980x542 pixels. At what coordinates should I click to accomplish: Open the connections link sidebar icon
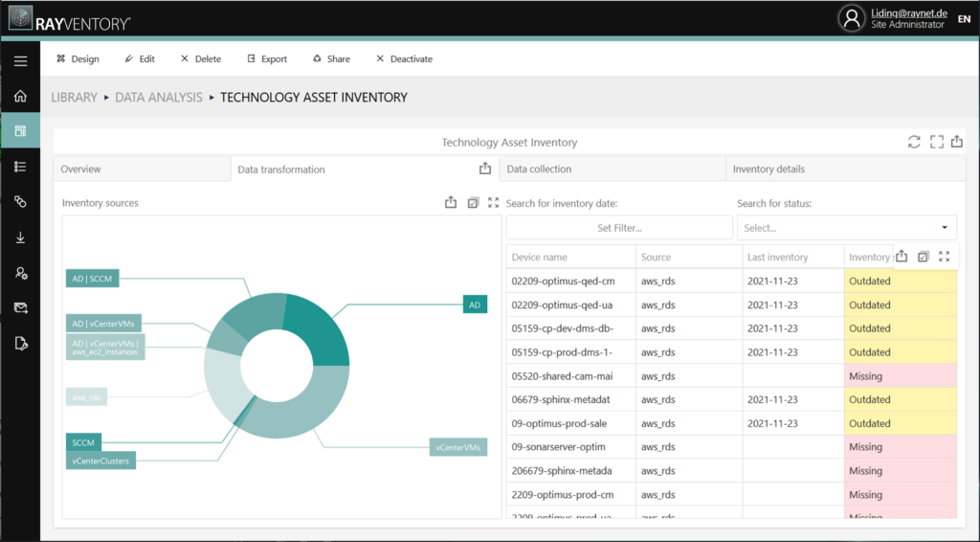(x=21, y=201)
